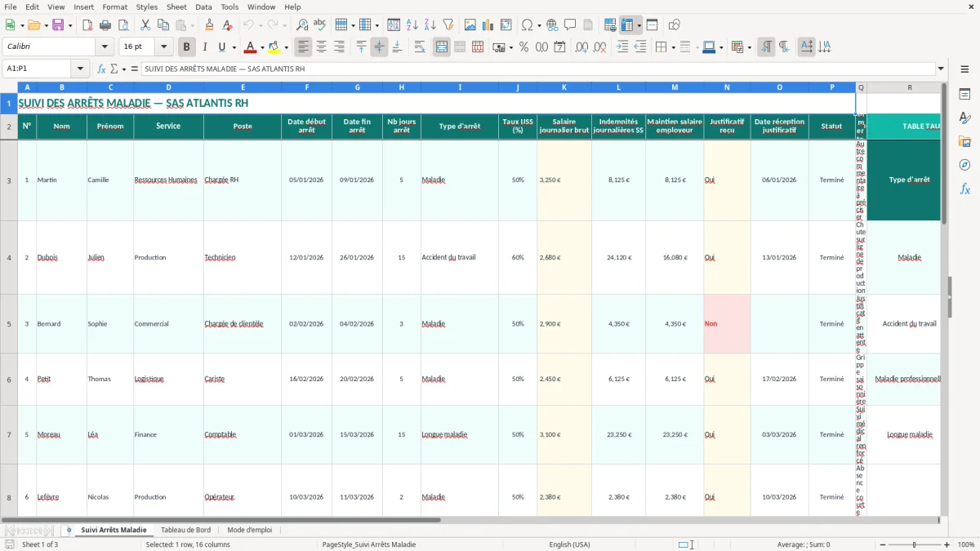The width and height of the screenshot is (980, 551).
Task: Switch to the Tableau de Bord tab
Action: [185, 530]
